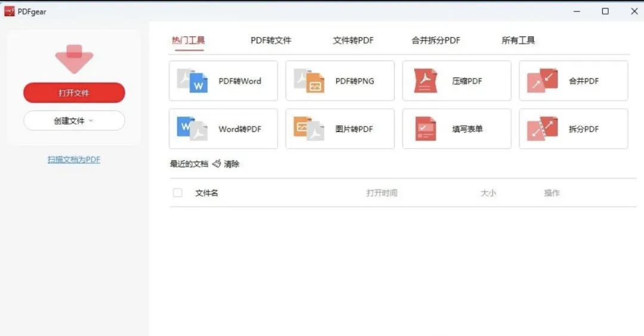Close the PDFgear window
Image resolution: width=644 pixels, height=336 pixels.
634,11
